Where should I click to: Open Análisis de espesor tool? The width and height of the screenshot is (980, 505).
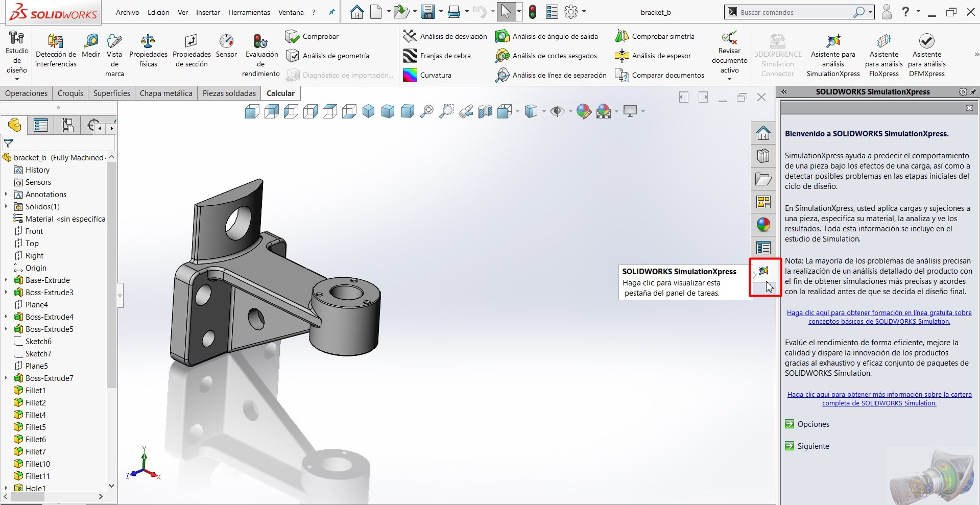click(x=653, y=56)
